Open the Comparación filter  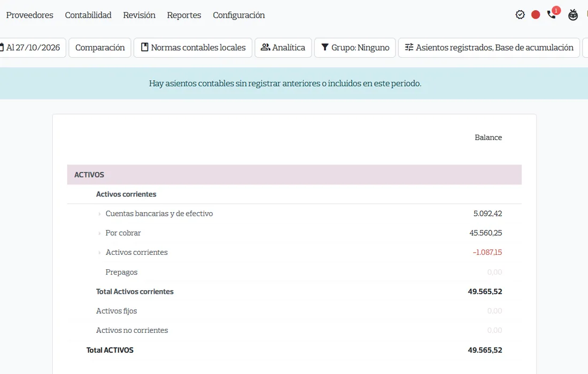[x=100, y=48]
